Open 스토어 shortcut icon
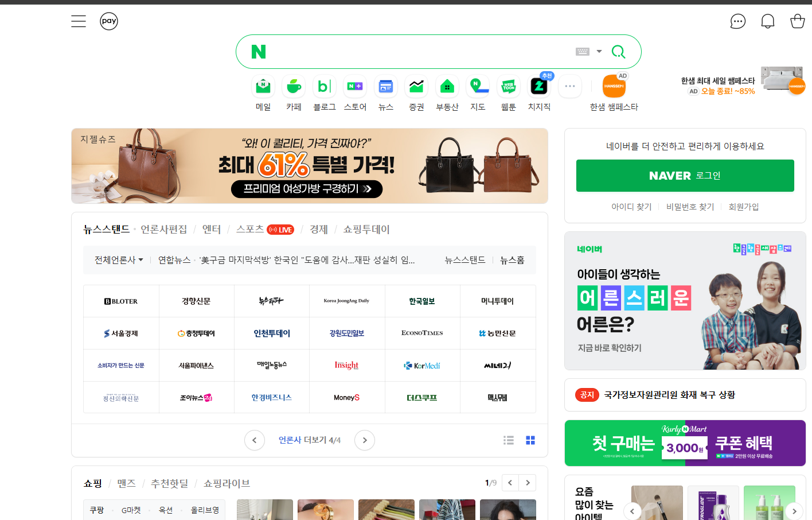Image resolution: width=812 pixels, height=520 pixels. 355,87
